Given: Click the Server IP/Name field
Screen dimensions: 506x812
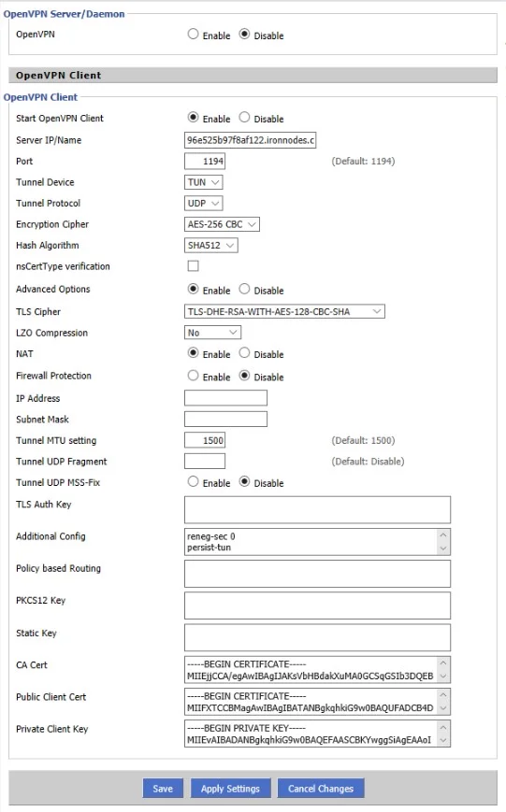Looking at the screenshot, I should pyautogui.click(x=250, y=140).
